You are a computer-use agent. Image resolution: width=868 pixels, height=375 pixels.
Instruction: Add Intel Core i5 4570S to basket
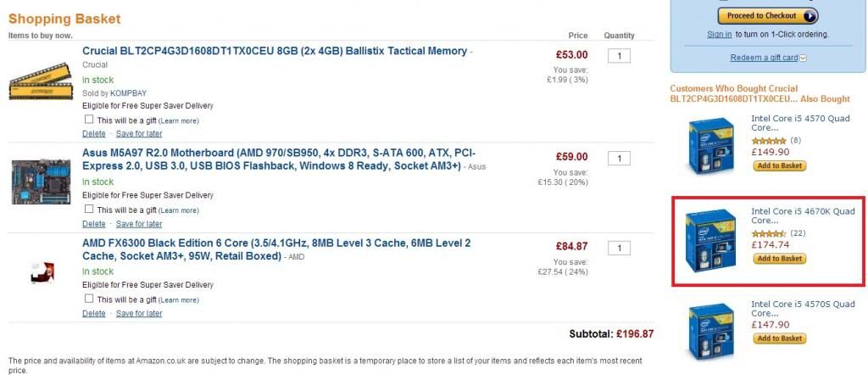point(779,339)
